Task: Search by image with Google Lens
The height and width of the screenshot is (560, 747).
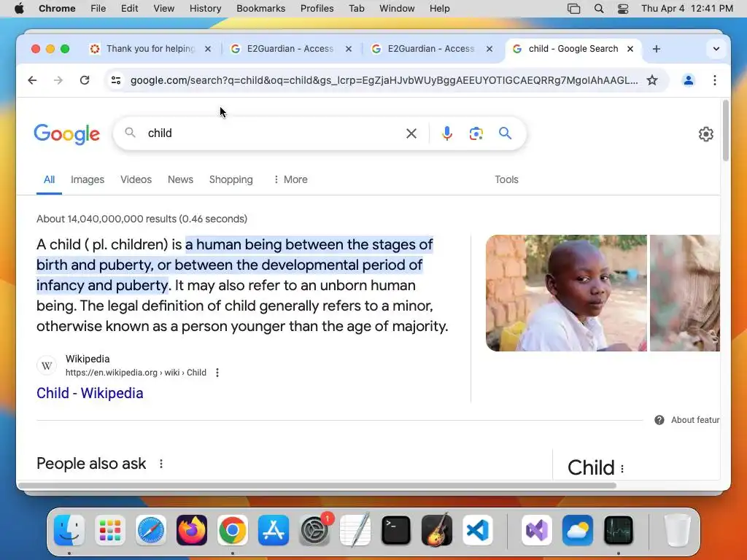Action: (476, 133)
